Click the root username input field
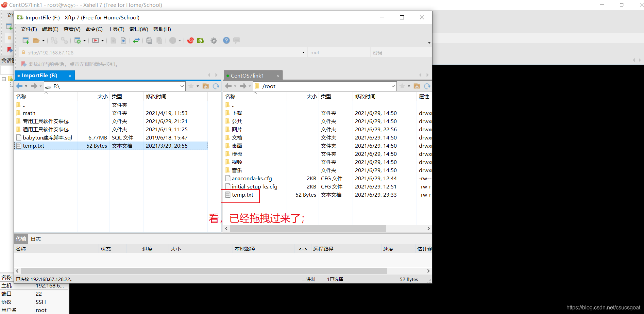644x314 pixels. [x=338, y=52]
